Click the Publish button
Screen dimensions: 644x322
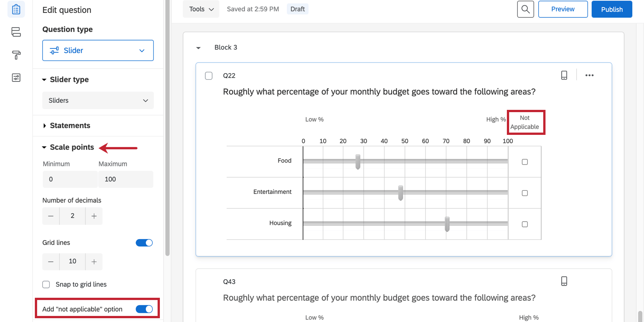tap(611, 9)
